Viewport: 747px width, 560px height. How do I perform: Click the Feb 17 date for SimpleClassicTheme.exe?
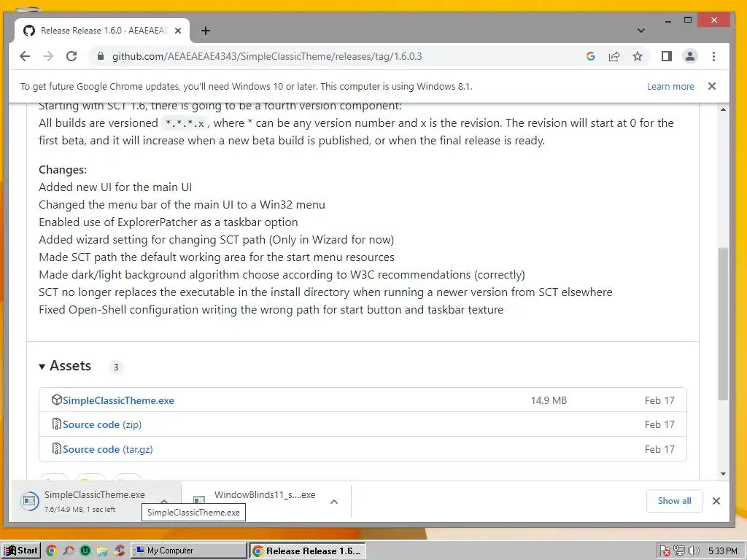click(659, 400)
